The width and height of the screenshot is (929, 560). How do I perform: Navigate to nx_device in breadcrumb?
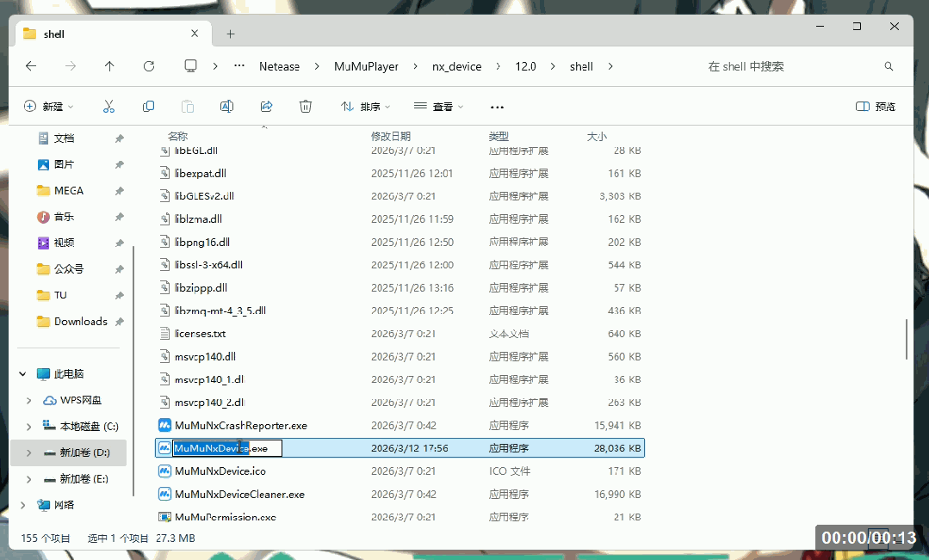click(457, 66)
